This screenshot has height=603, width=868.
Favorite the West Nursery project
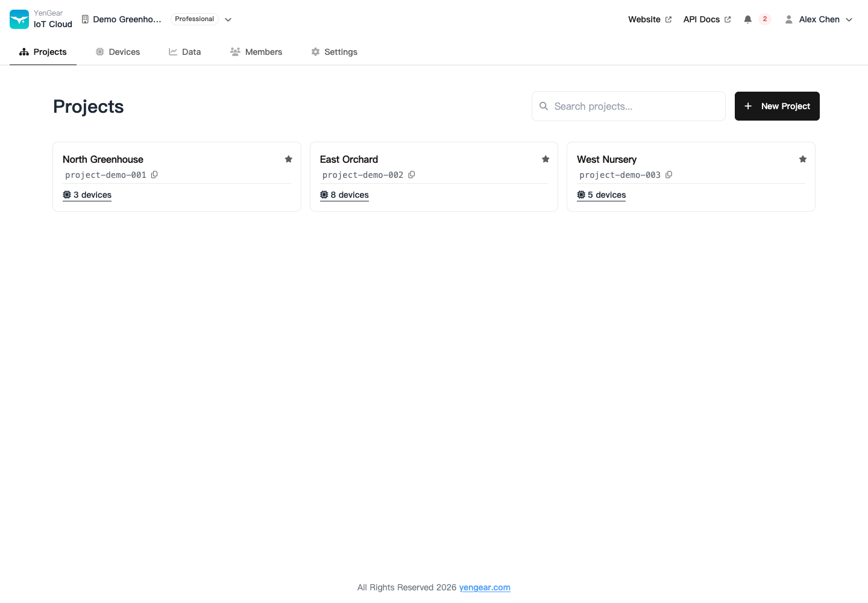click(803, 159)
